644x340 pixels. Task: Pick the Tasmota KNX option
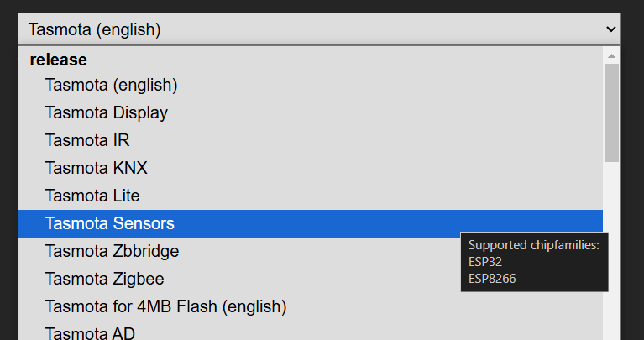pos(96,168)
